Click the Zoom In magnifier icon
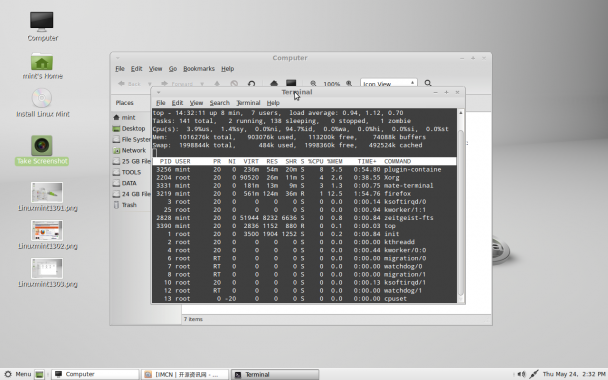 [x=349, y=83]
